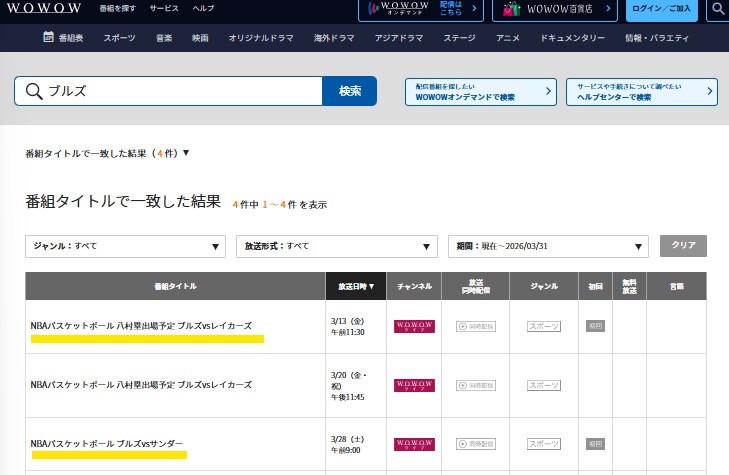Click WOWOWオンデマンドで検索 link box
The height and width of the screenshot is (475, 729).
481,92
